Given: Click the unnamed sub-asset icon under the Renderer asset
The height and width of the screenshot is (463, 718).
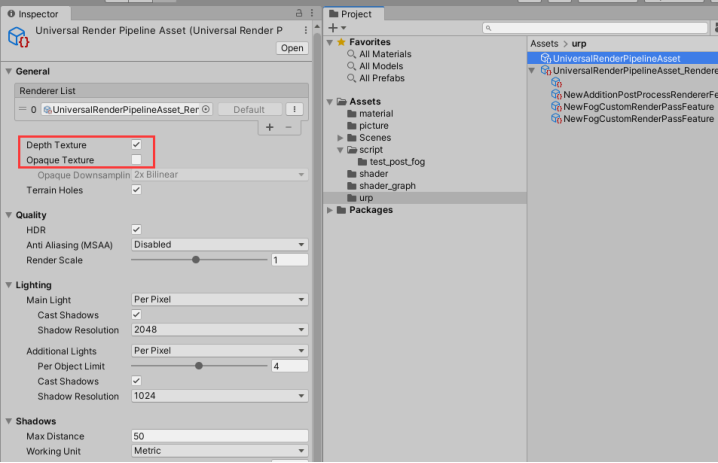Looking at the screenshot, I should pyautogui.click(x=556, y=82).
